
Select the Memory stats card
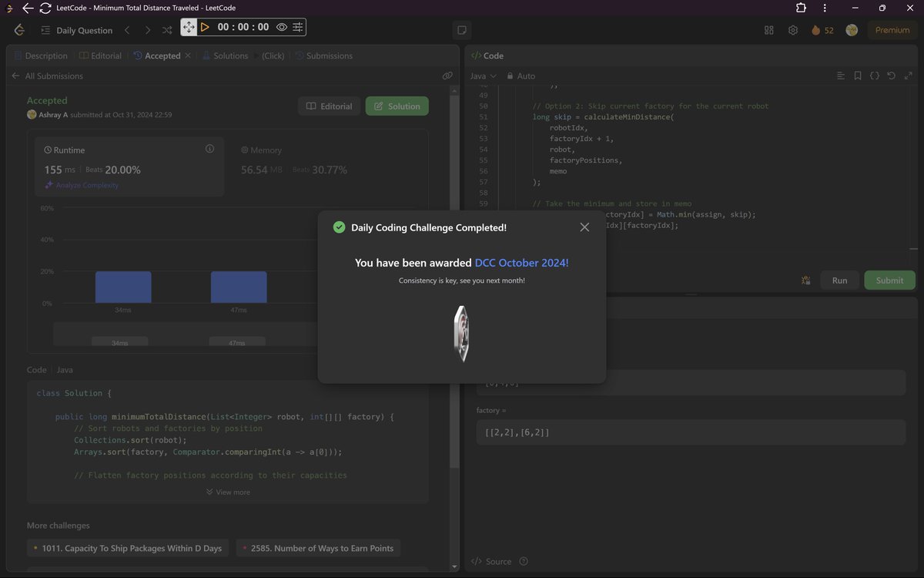coord(326,166)
